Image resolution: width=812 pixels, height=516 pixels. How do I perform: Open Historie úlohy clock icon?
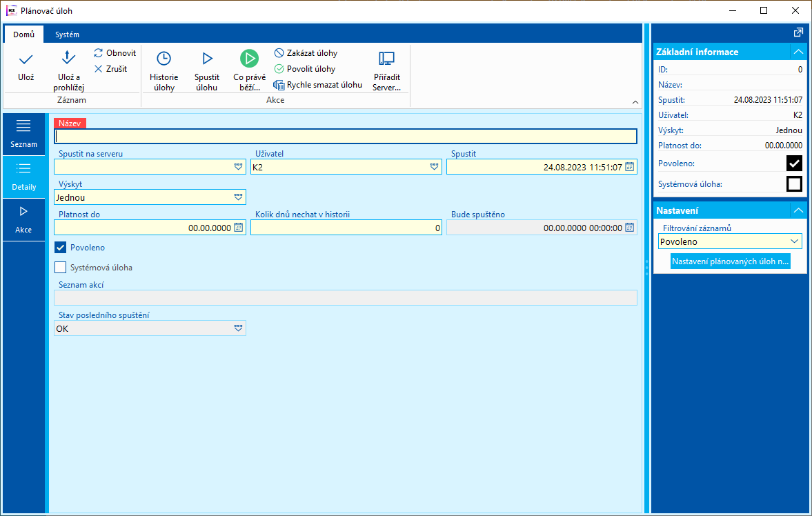coord(164,59)
